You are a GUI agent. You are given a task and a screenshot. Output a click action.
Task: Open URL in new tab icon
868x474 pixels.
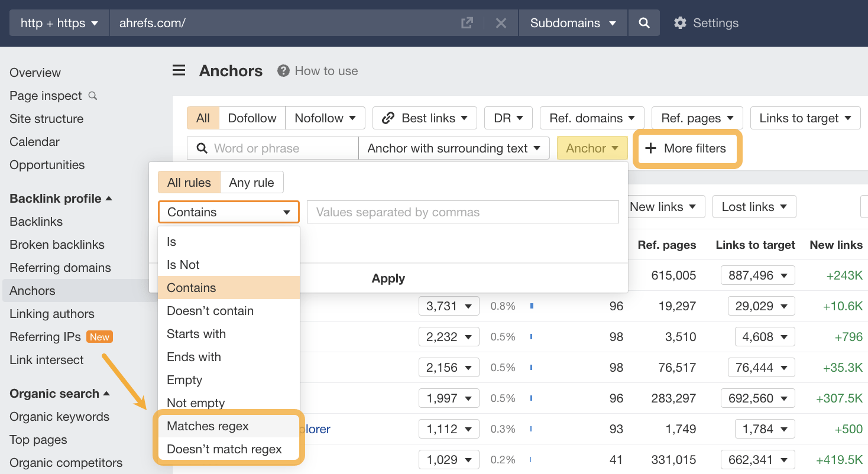point(467,23)
